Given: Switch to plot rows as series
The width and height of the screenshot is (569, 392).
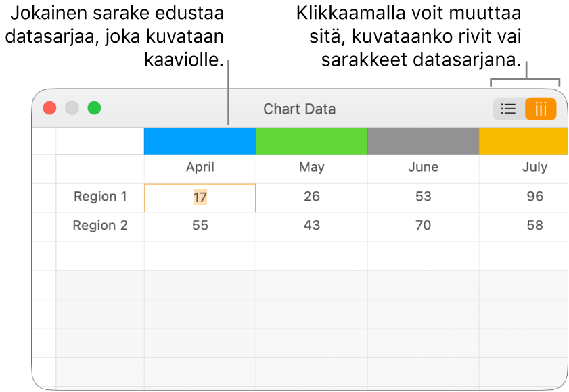Looking at the screenshot, I should click(x=508, y=109).
